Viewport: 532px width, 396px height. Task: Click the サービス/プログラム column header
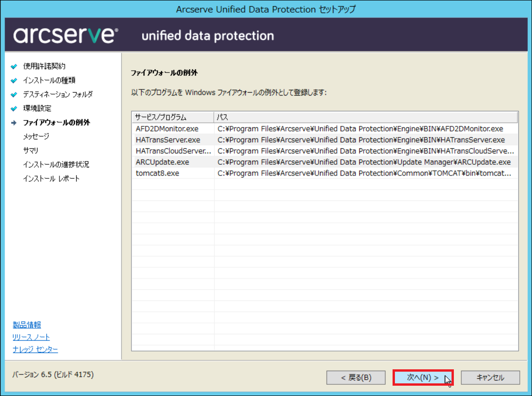point(173,117)
